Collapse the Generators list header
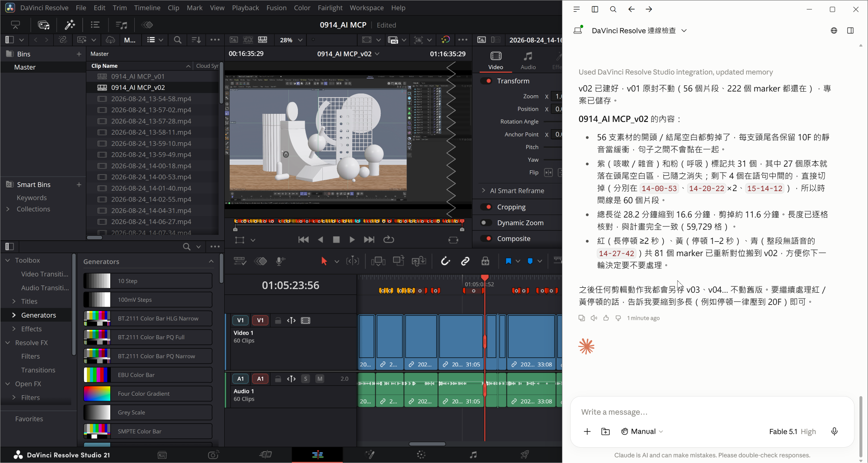This screenshot has height=463, width=868. click(x=211, y=262)
